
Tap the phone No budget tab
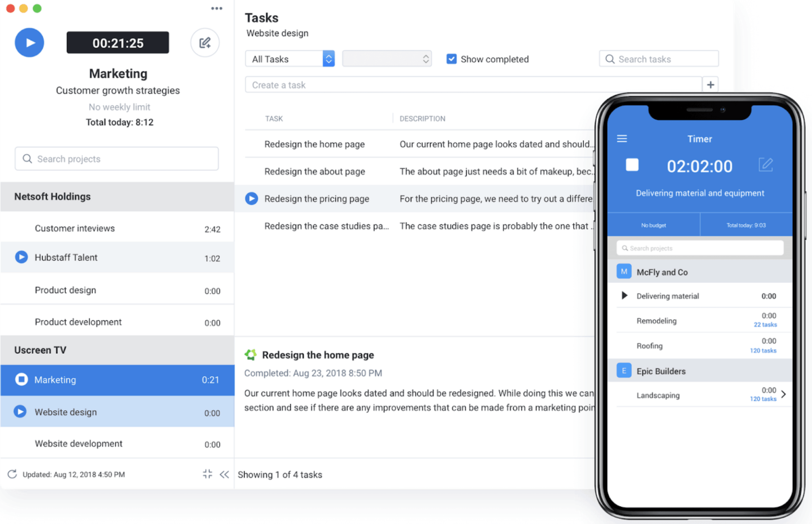click(x=654, y=225)
